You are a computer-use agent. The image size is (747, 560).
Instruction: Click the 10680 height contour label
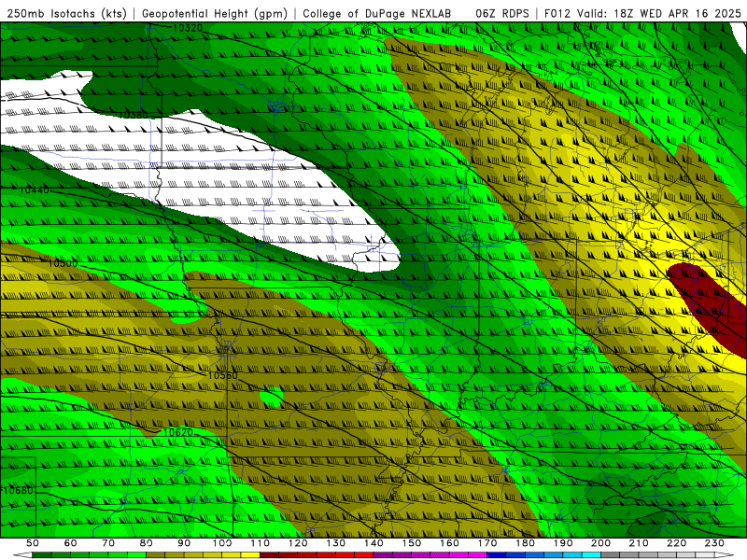click(x=19, y=491)
